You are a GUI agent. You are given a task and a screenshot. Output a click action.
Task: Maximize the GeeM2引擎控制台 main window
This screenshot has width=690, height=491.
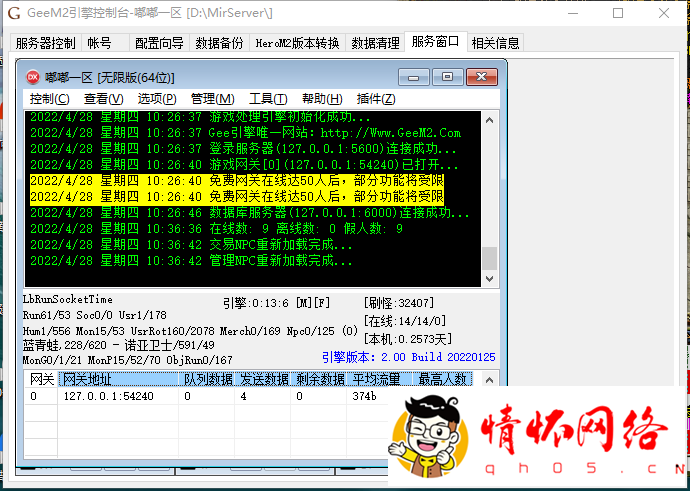(x=618, y=13)
